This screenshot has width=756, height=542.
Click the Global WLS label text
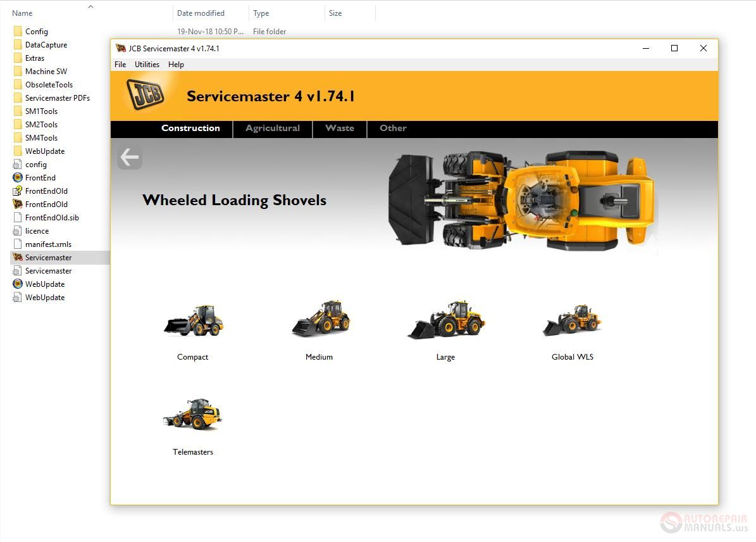click(573, 357)
